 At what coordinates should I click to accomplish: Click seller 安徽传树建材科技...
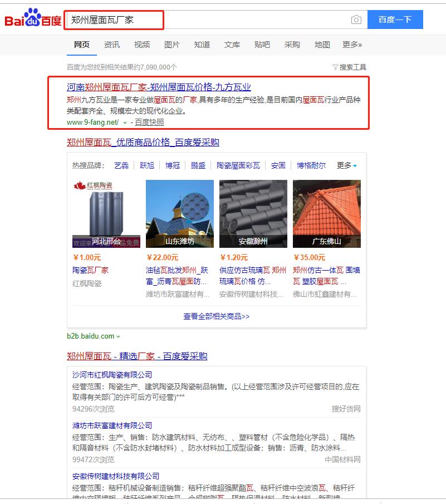251,294
